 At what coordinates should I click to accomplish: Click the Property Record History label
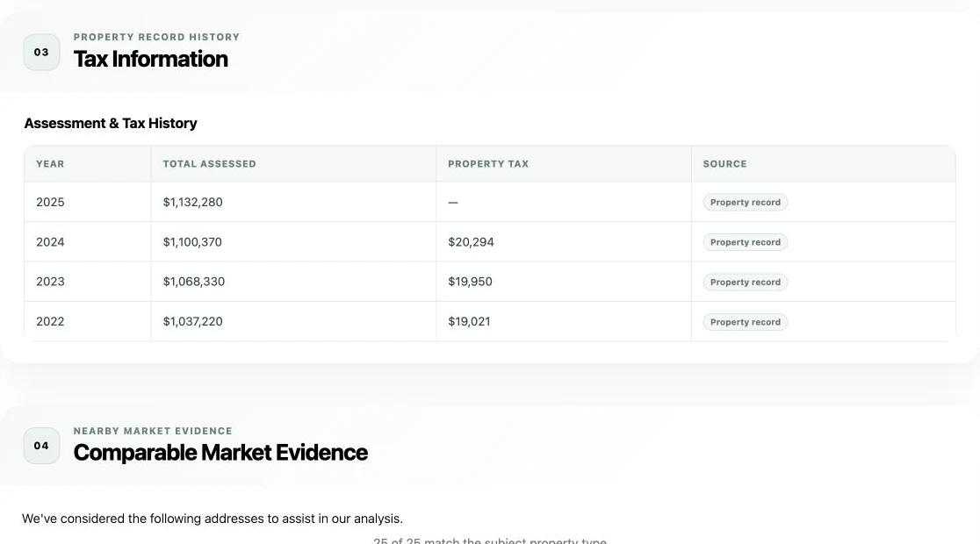(x=156, y=37)
